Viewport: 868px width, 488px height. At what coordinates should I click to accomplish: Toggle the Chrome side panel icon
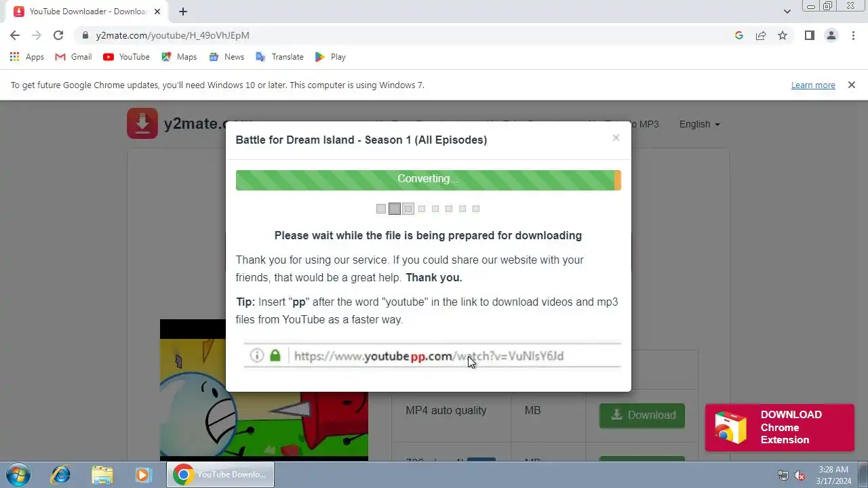coord(810,35)
